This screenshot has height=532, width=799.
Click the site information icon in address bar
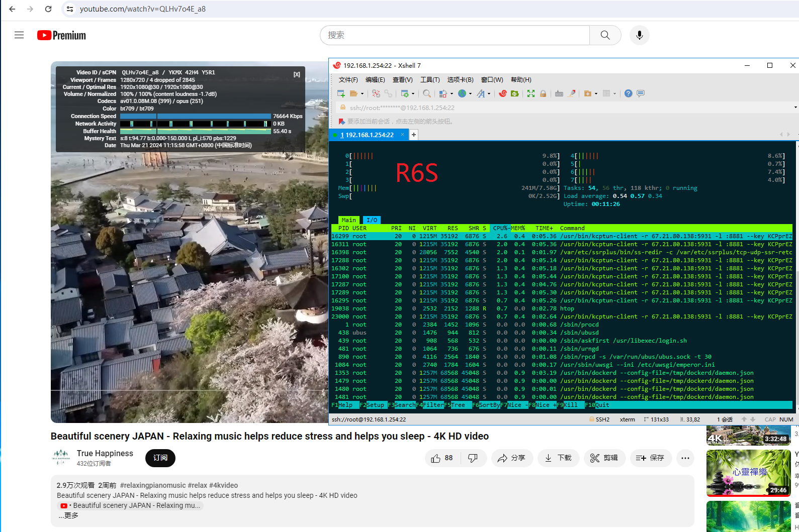(x=70, y=9)
